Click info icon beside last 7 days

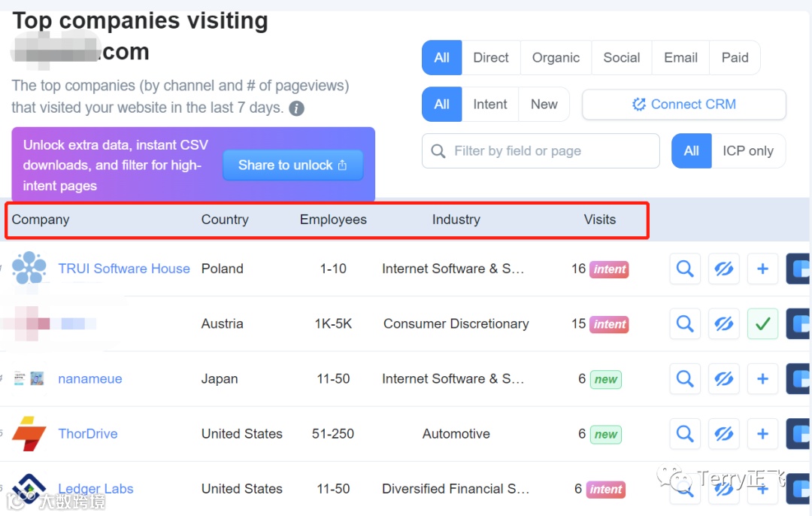[296, 108]
